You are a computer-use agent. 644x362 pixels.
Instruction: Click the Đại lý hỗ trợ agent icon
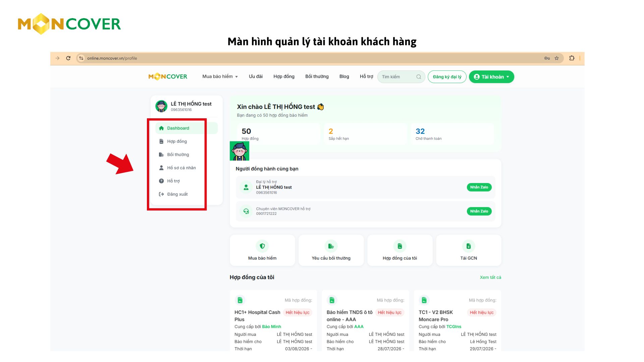coord(246,187)
